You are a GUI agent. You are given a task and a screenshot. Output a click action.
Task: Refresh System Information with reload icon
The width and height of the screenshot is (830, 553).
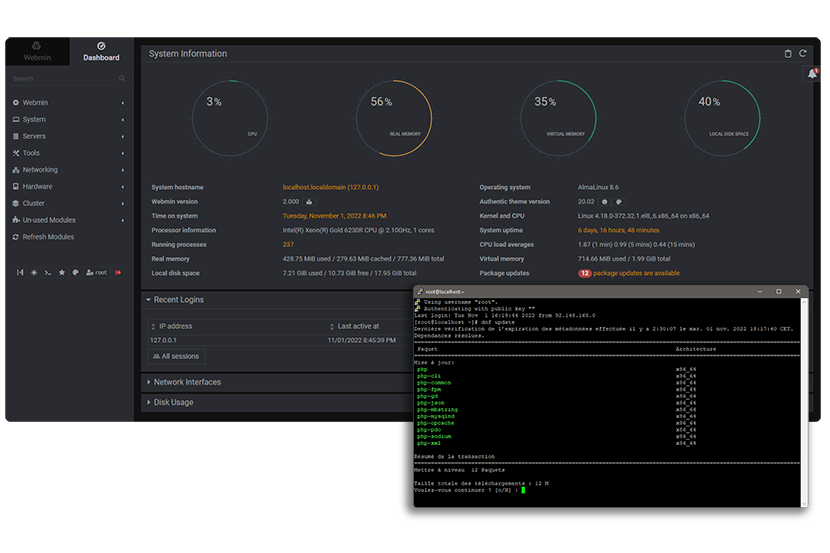point(802,53)
